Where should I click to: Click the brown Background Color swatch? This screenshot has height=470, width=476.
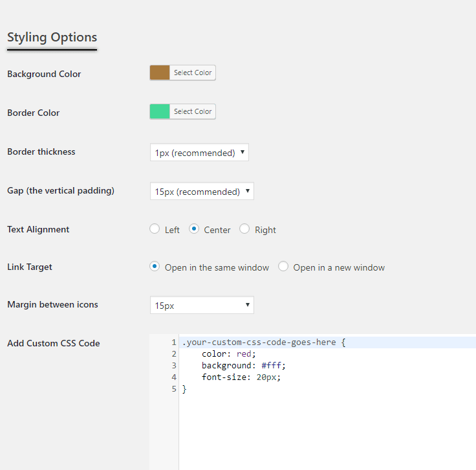(160, 73)
